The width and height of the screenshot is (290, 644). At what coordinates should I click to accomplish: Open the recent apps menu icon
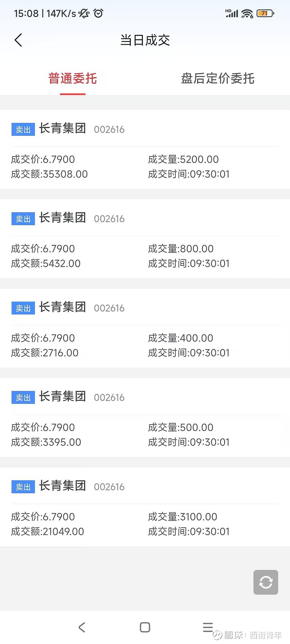[x=208, y=627]
